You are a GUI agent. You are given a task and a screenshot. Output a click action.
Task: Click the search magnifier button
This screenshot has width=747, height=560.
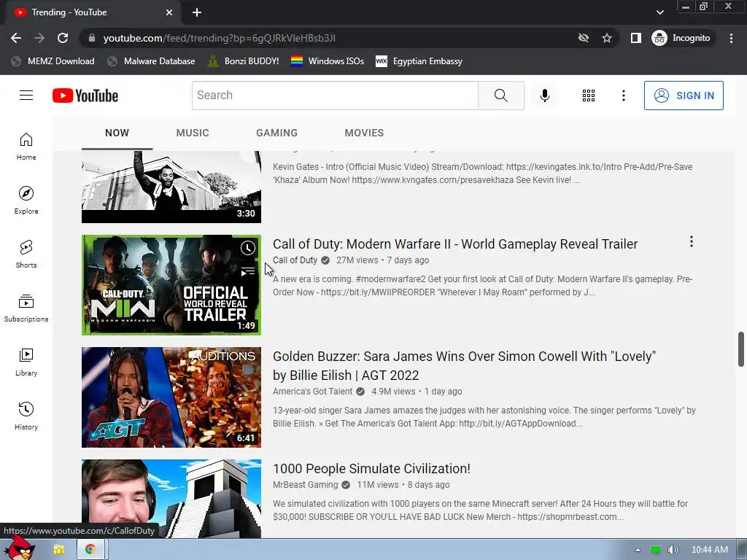tap(500, 96)
